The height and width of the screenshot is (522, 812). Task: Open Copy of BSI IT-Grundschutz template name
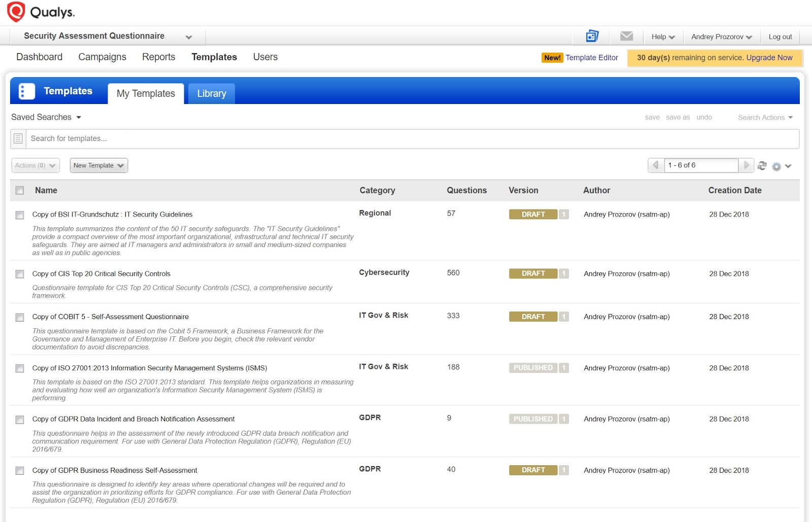(112, 215)
